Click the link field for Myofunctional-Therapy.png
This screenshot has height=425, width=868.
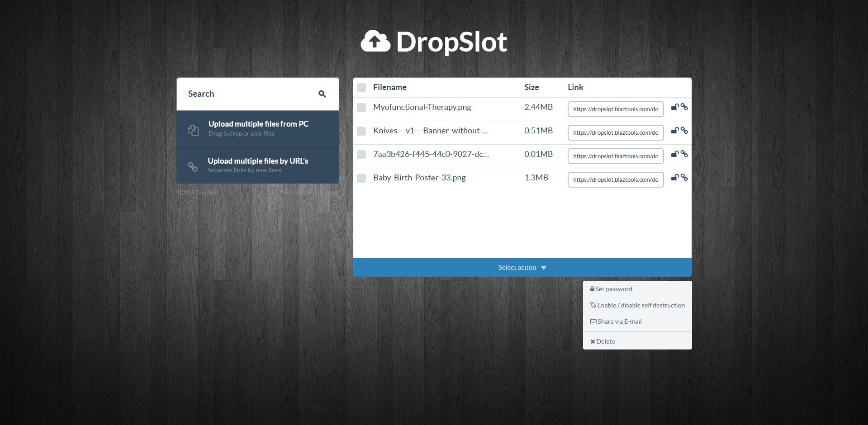pos(616,109)
